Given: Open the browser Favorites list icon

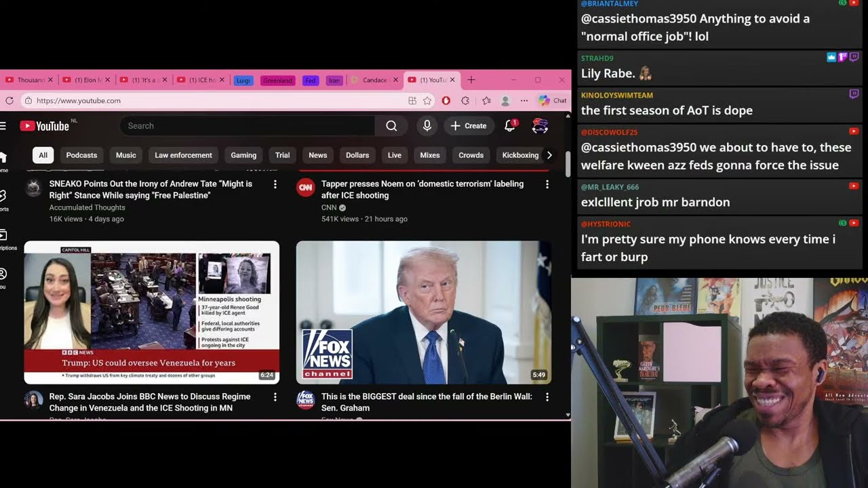Looking at the screenshot, I should (x=486, y=101).
